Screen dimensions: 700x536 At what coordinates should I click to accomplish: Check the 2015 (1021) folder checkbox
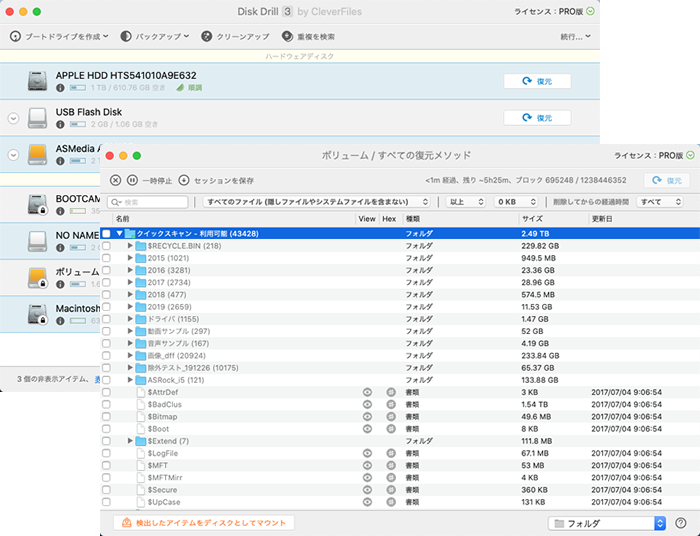(x=106, y=258)
